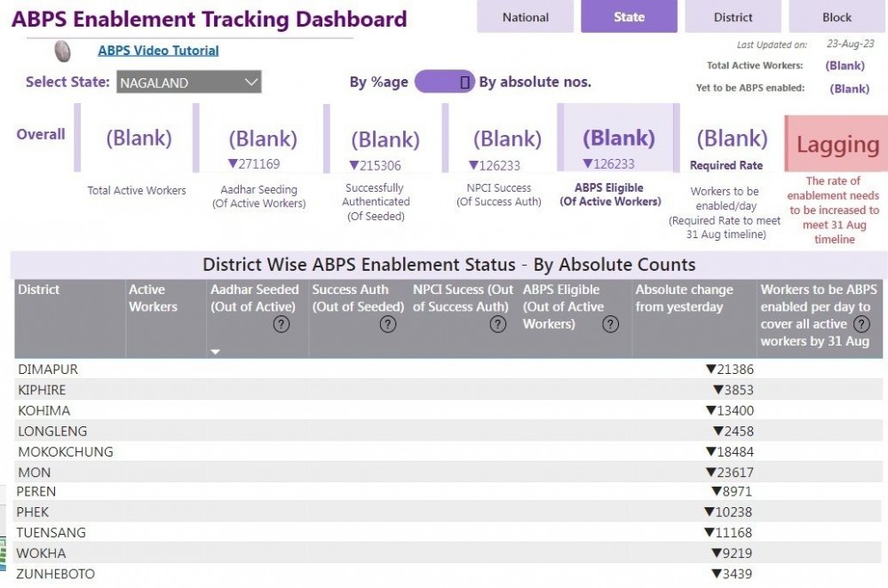The image size is (888, 588).
Task: Show help for ABPS Eligible column
Action: click(611, 324)
